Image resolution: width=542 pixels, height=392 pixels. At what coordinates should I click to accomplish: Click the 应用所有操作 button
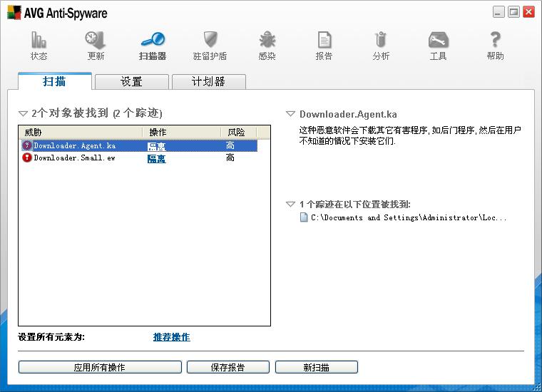click(100, 367)
